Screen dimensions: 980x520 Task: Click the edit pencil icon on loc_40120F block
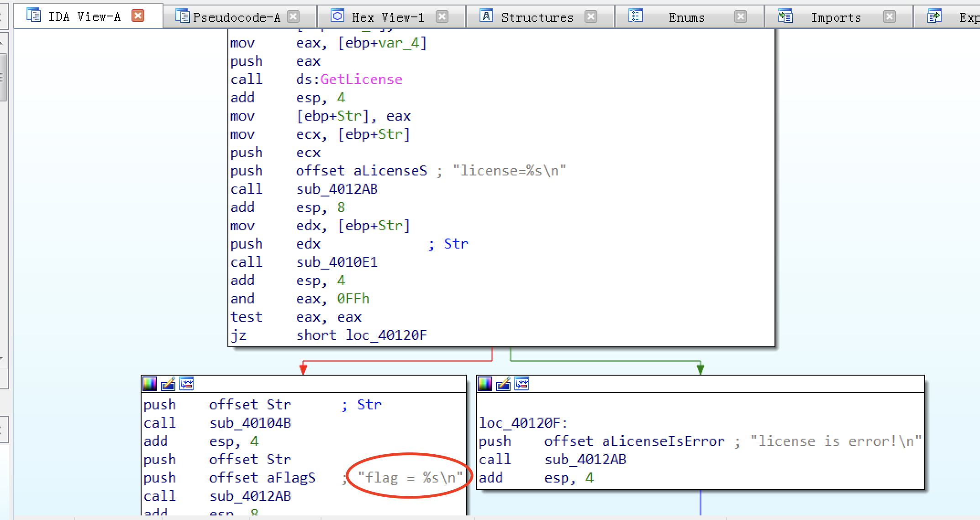(x=503, y=384)
